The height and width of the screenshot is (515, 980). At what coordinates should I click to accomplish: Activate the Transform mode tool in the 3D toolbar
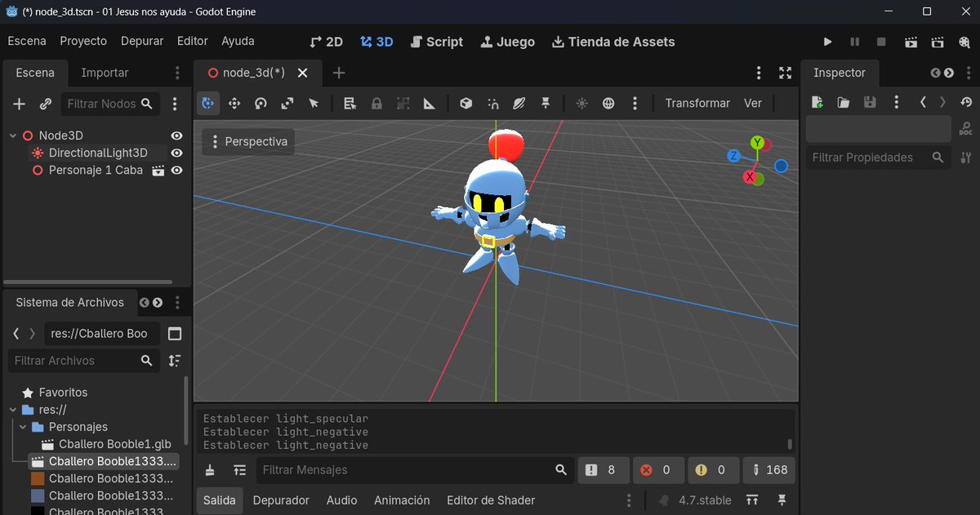tap(208, 104)
